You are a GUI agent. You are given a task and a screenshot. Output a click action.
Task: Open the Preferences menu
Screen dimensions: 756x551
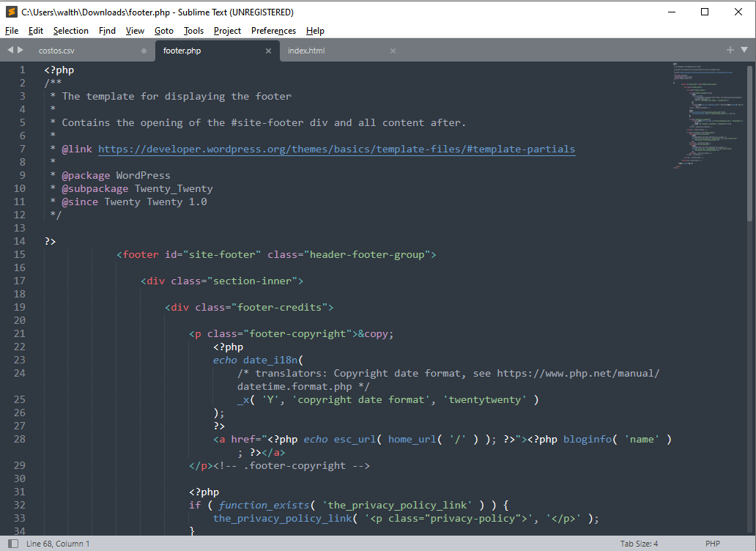click(x=273, y=31)
